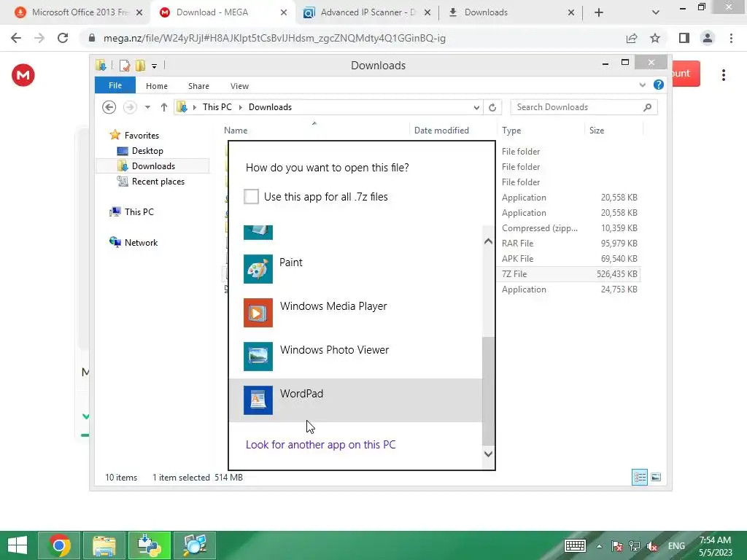Expand breadcrumb arrow after This PC
This screenshot has width=747, height=560.
pos(241,107)
